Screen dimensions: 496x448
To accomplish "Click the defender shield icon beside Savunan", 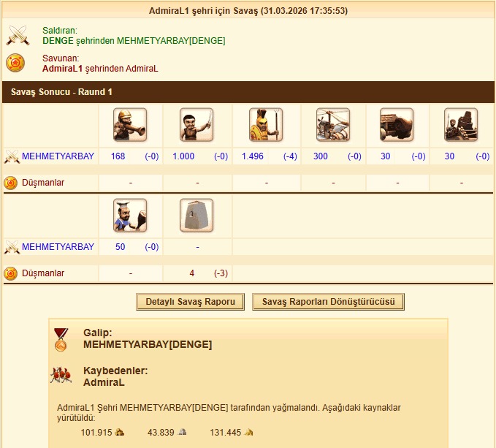I will (x=15, y=63).
